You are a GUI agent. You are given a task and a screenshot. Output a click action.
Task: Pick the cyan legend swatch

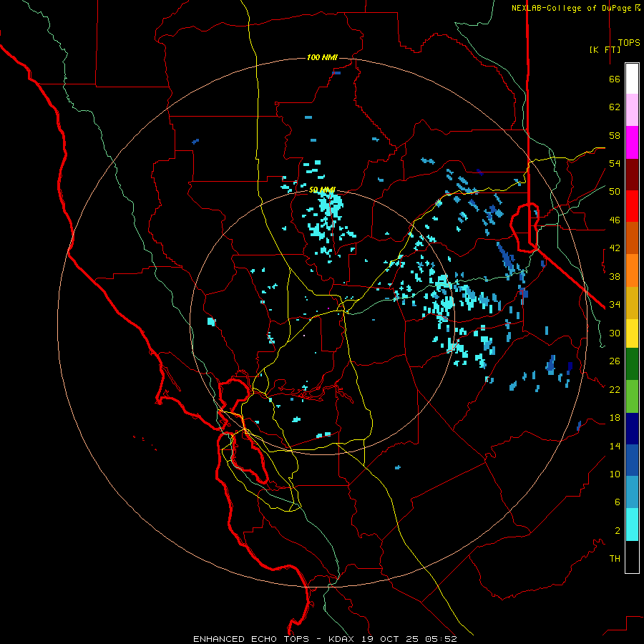click(632, 525)
